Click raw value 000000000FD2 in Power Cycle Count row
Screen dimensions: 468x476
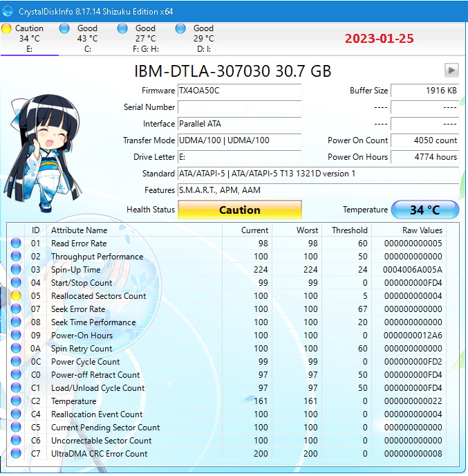tap(413, 362)
